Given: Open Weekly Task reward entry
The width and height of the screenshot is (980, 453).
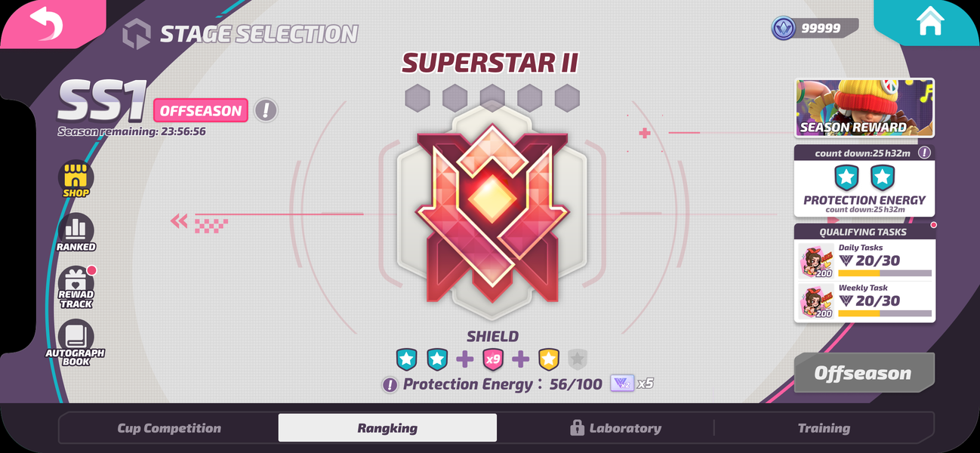Looking at the screenshot, I should point(864,300).
